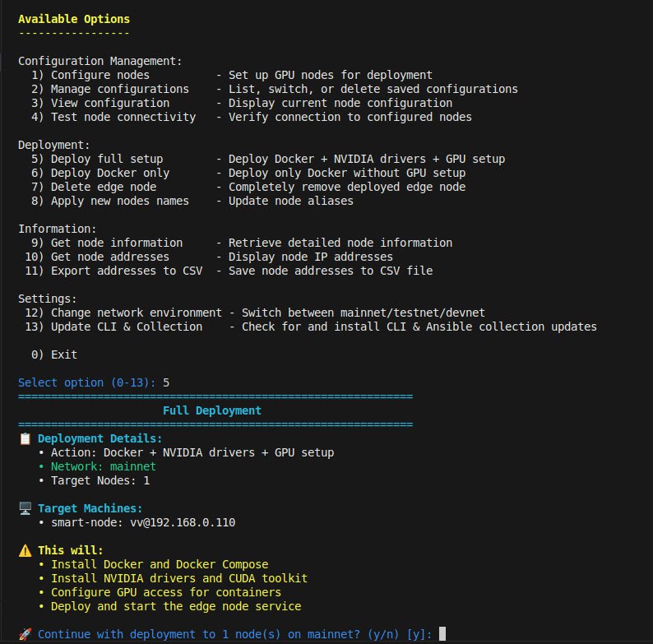Click 'Display node IP addresses' description
The width and height of the screenshot is (653, 644).
[311, 257]
